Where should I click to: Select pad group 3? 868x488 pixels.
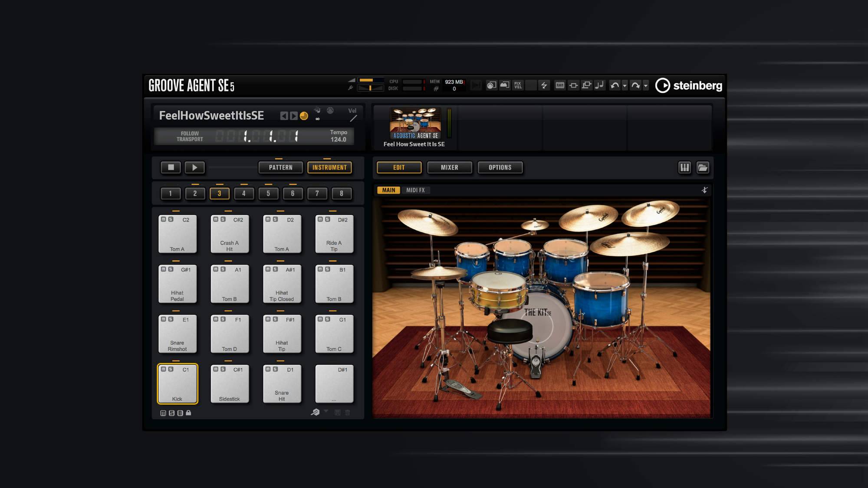(219, 193)
